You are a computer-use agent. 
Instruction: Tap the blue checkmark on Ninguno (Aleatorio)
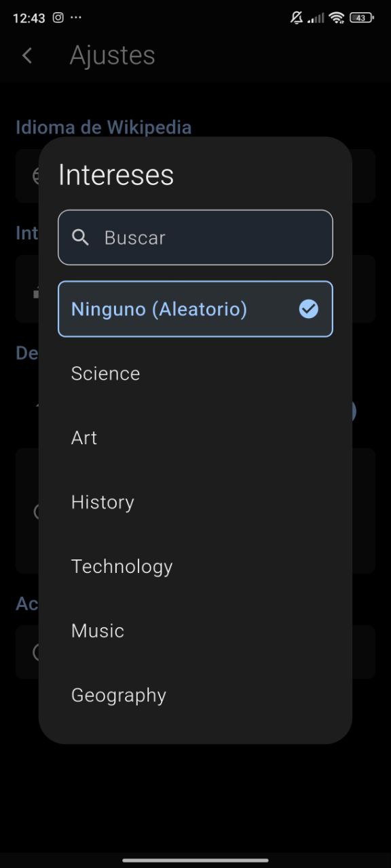coord(309,309)
